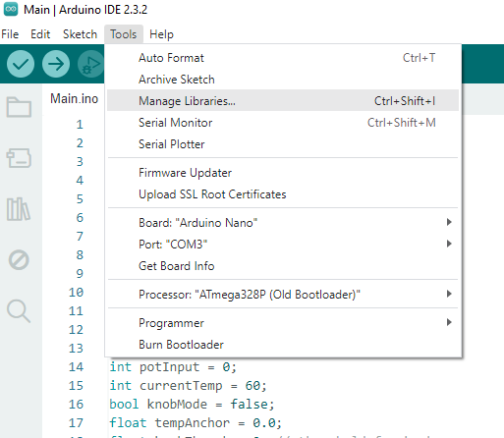This screenshot has width=504, height=438.
Task: Click the Upload arrow button
Action: pyautogui.click(x=56, y=64)
